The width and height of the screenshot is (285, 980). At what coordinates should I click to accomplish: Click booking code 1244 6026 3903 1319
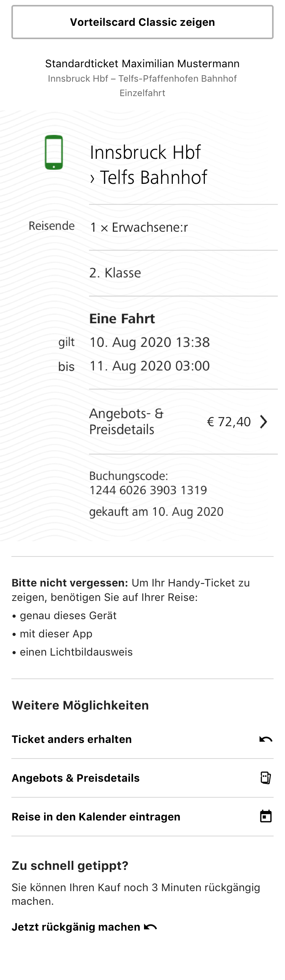148,490
